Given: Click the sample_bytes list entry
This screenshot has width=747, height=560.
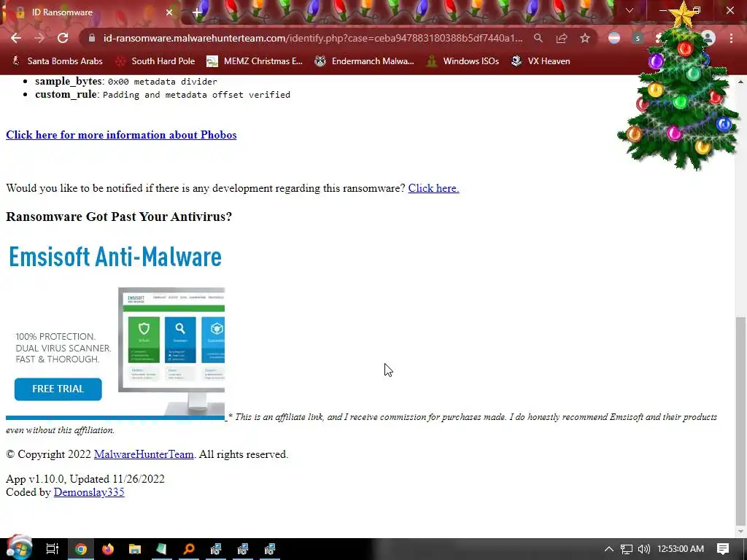Looking at the screenshot, I should (x=125, y=82).
